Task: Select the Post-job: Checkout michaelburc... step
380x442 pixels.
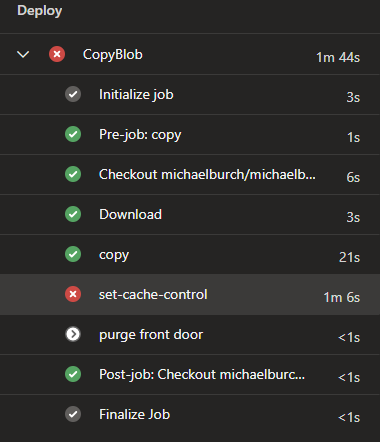Action: pyautogui.click(x=190, y=375)
